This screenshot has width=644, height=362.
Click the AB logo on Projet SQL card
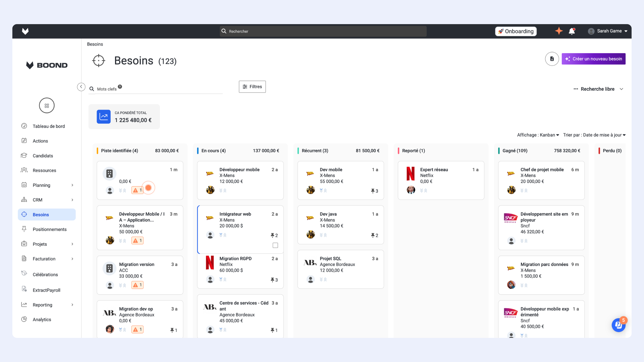pos(310,262)
